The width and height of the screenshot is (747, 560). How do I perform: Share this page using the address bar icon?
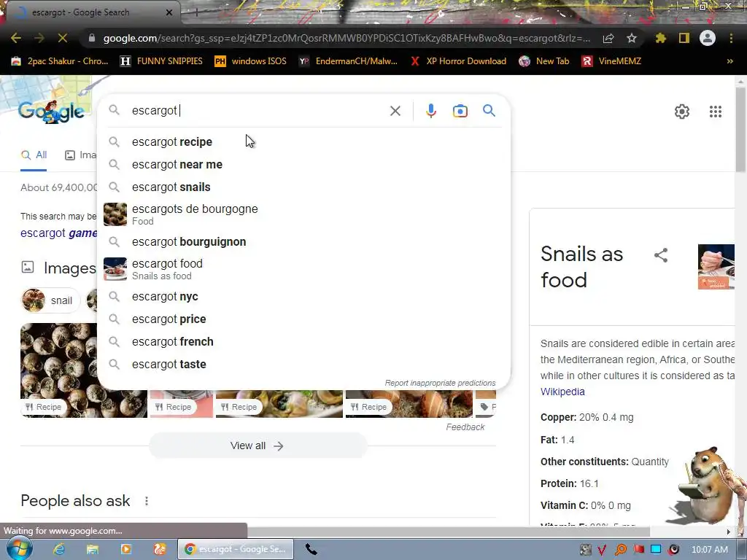608,39
